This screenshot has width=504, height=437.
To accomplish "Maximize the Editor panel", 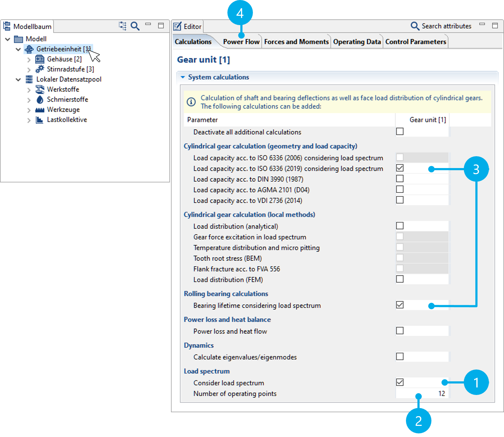I will 495,25.
